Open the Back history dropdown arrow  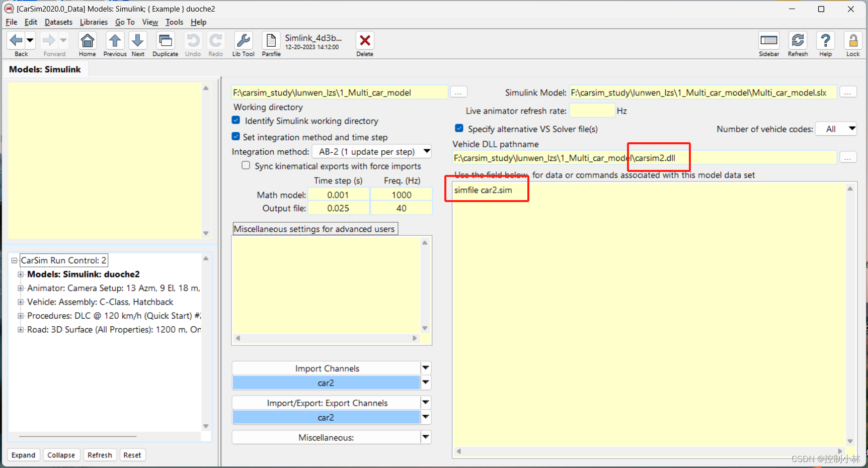point(30,40)
